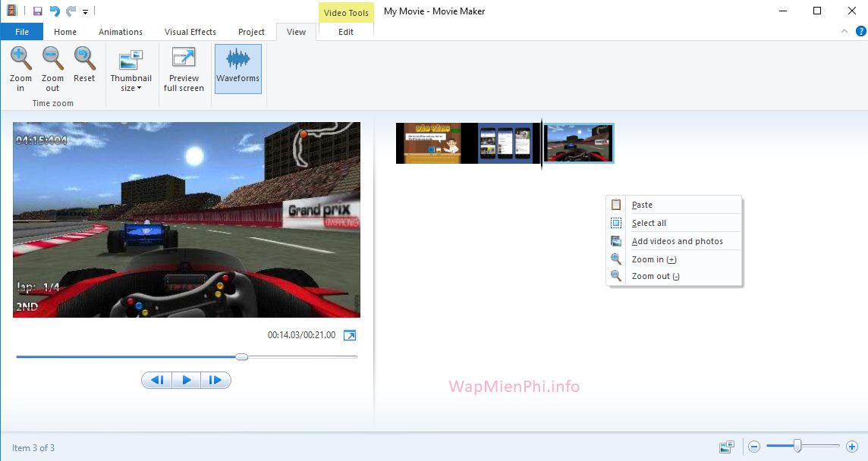The image size is (868, 461).
Task: Choose Zoom in (+) from context menu
Action: click(x=675, y=259)
